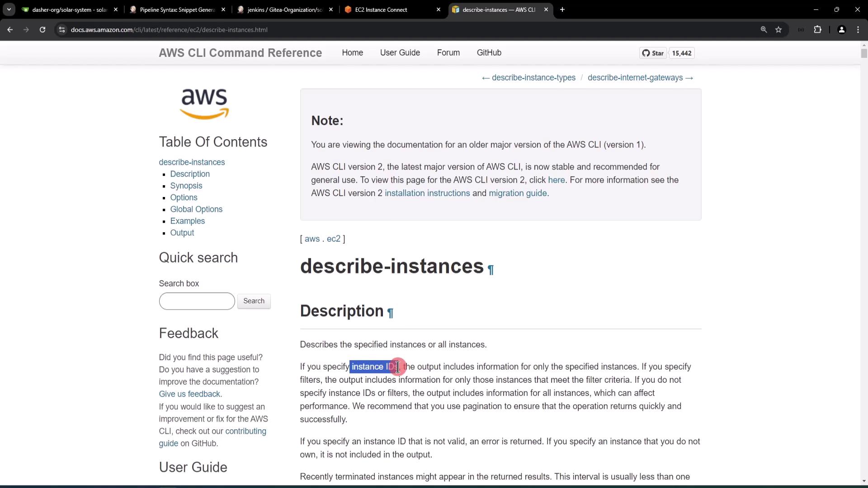Image resolution: width=868 pixels, height=488 pixels.
Task: Open User Guide in top navigation
Action: point(400,53)
